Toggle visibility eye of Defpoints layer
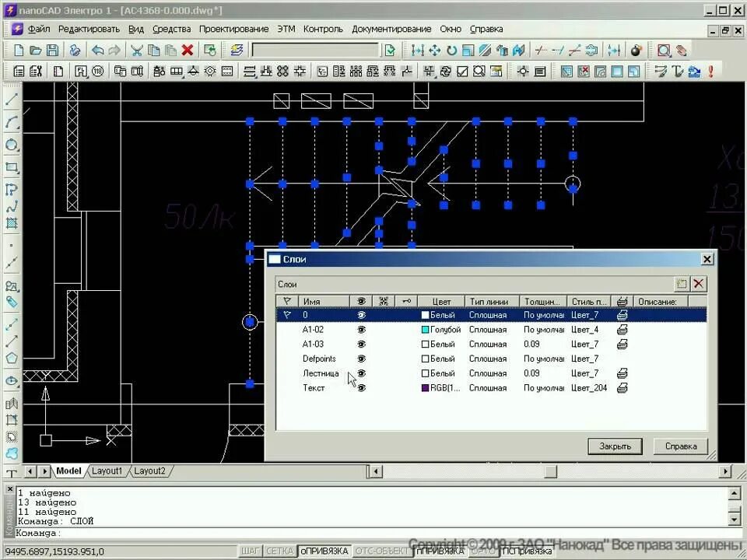Viewport: 747px width, 560px height. [362, 359]
